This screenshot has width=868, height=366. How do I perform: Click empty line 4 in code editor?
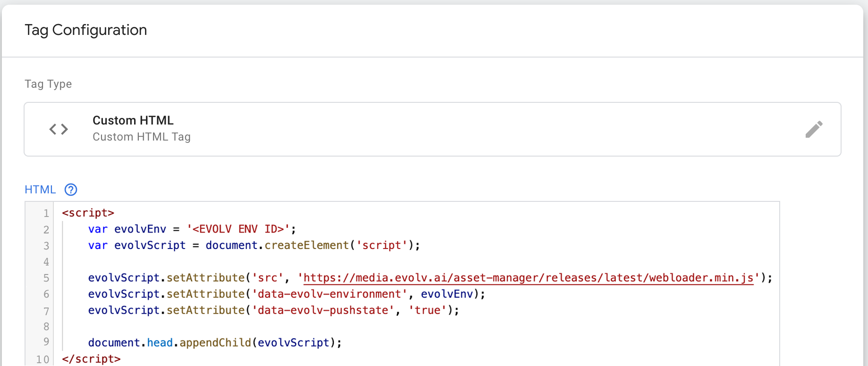[x=417, y=262]
